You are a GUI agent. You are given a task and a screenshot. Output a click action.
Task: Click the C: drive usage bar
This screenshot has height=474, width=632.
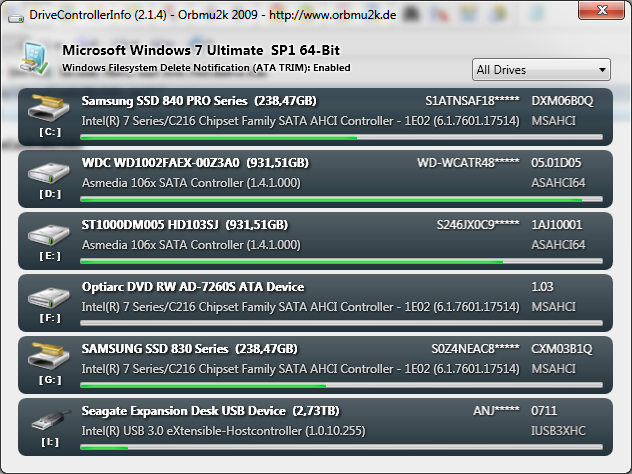pyautogui.click(x=341, y=137)
